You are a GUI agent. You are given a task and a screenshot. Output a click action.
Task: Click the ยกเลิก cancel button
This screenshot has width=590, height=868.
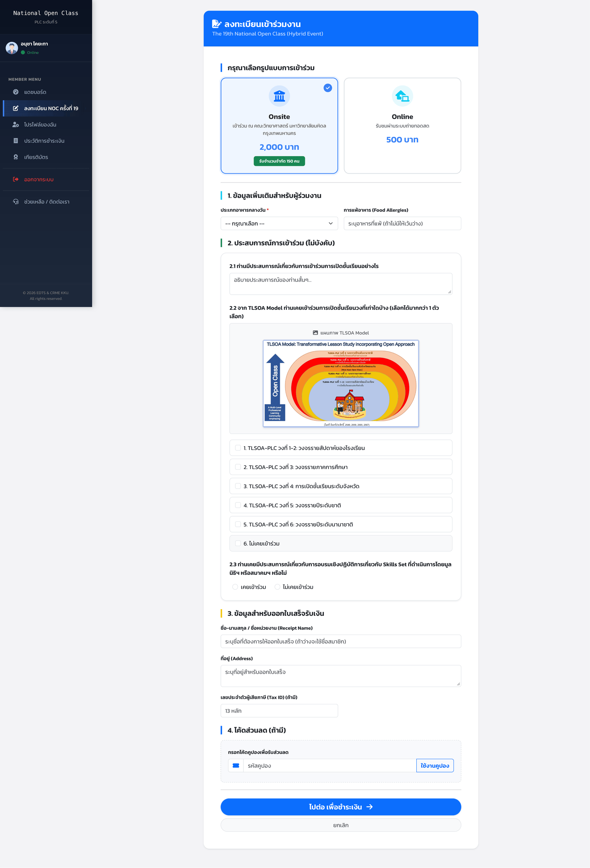tap(341, 825)
